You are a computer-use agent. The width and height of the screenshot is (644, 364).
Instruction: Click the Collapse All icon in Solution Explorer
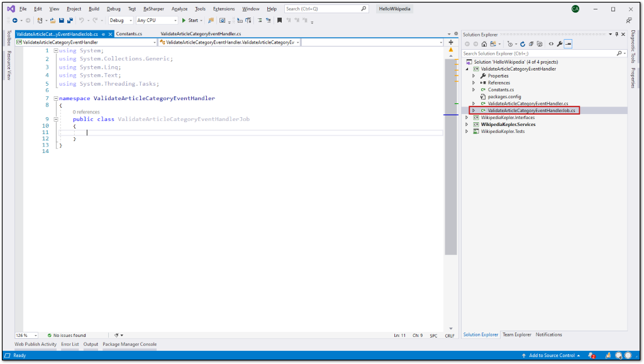pos(531,44)
